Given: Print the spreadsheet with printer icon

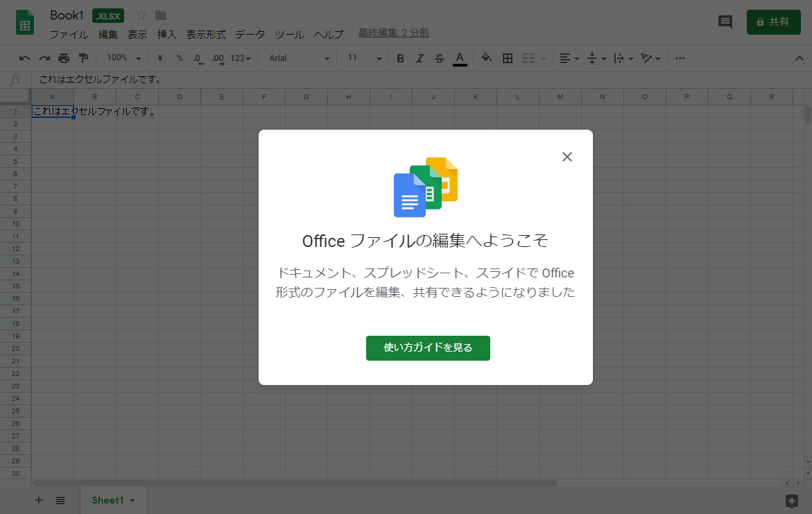Looking at the screenshot, I should pyautogui.click(x=64, y=58).
